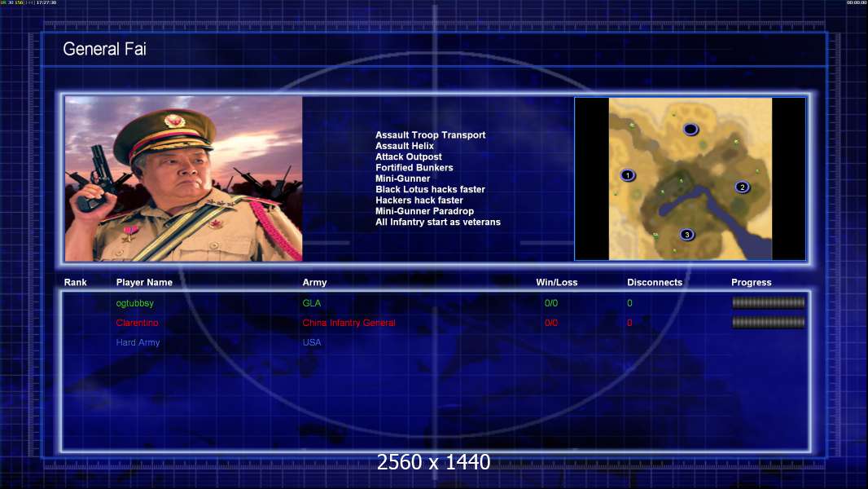This screenshot has width=868, height=489.
Task: Click Assault Helix ability text
Action: tap(404, 146)
